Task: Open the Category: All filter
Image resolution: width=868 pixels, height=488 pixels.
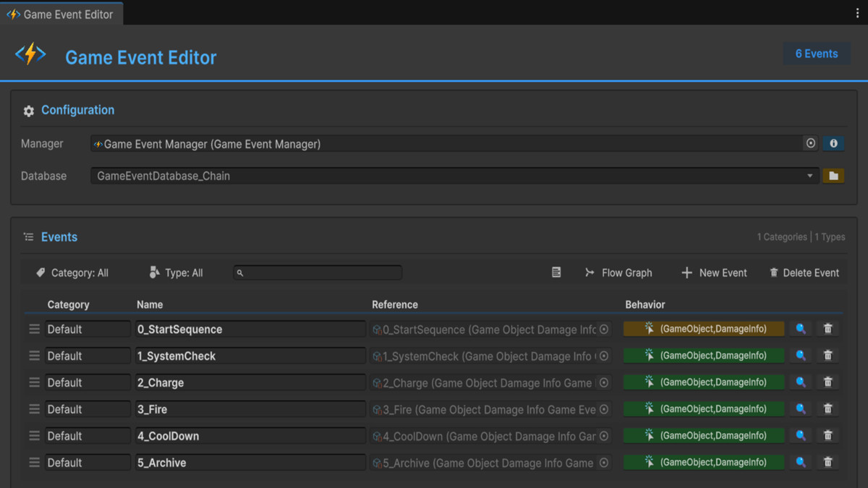Action: tap(72, 273)
